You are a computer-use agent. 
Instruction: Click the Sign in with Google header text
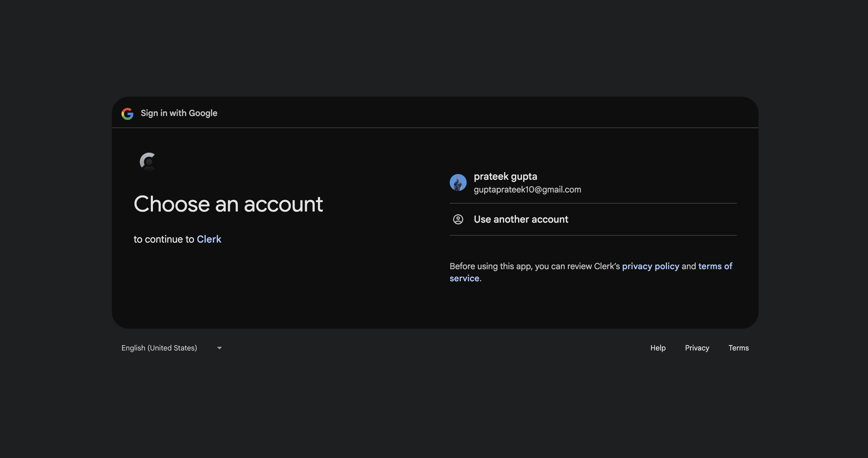pos(179,113)
